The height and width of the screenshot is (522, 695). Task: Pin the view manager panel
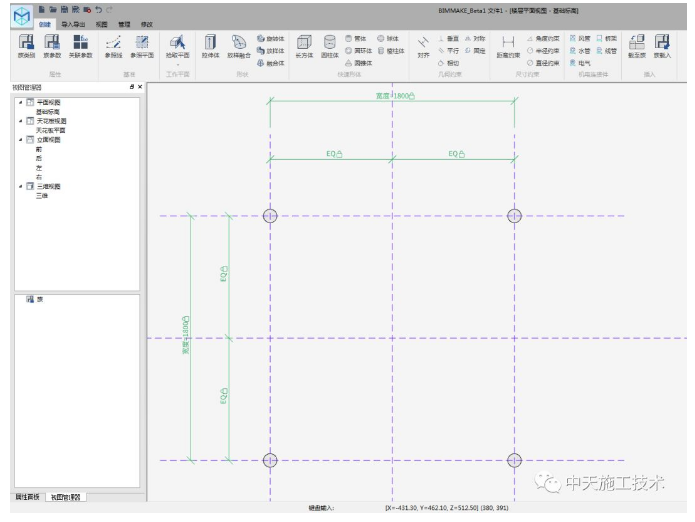pos(132,87)
